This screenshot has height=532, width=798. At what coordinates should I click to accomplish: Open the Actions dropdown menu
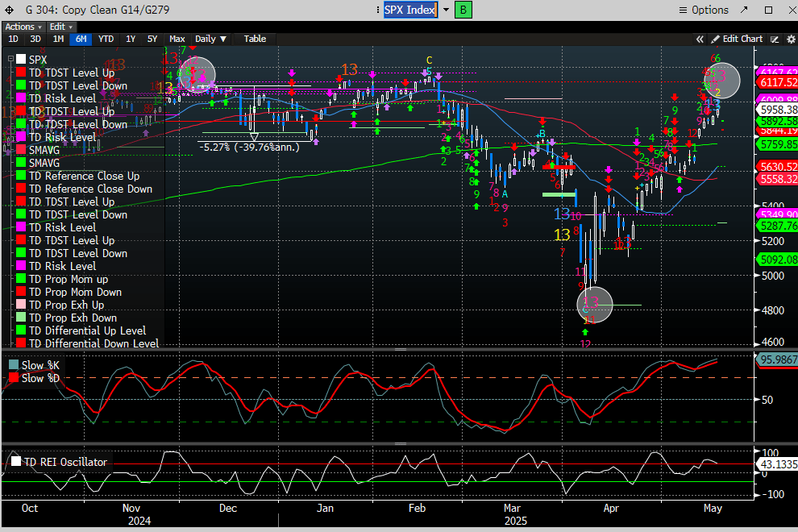pyautogui.click(x=23, y=27)
